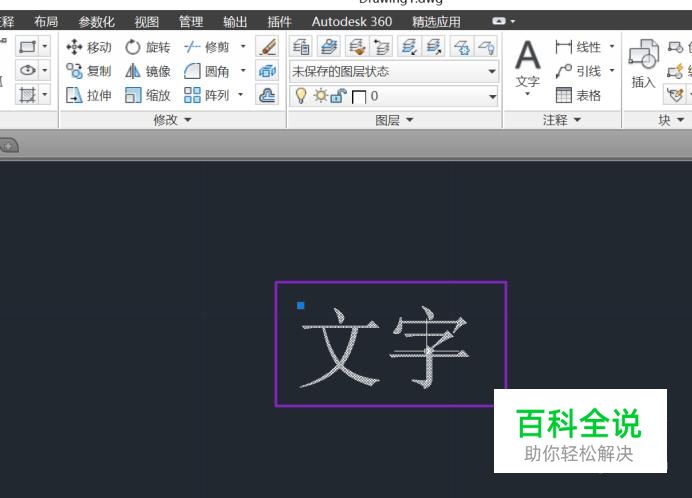Click the Layer Isolate icon

pyautogui.click(x=409, y=47)
